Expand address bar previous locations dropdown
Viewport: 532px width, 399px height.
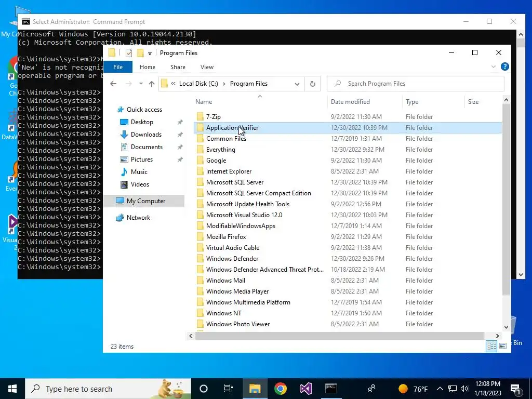(x=297, y=84)
